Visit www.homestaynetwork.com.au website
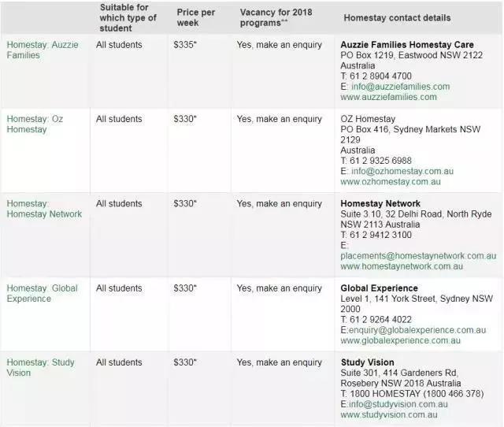The height and width of the screenshot is (427, 504). tap(402, 266)
